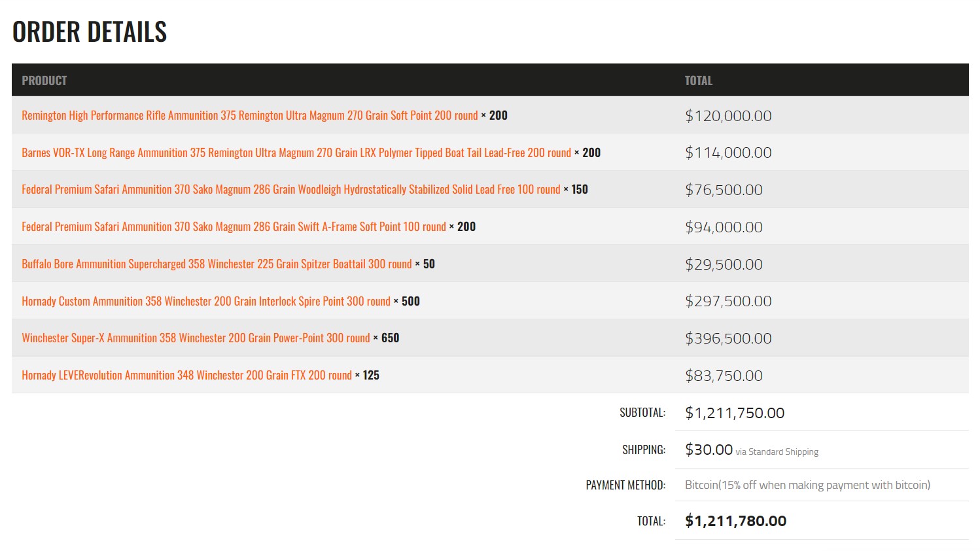Image resolution: width=980 pixels, height=551 pixels.
Task: Open the Federal Premium Swift A-Frame product link
Action: click(234, 227)
